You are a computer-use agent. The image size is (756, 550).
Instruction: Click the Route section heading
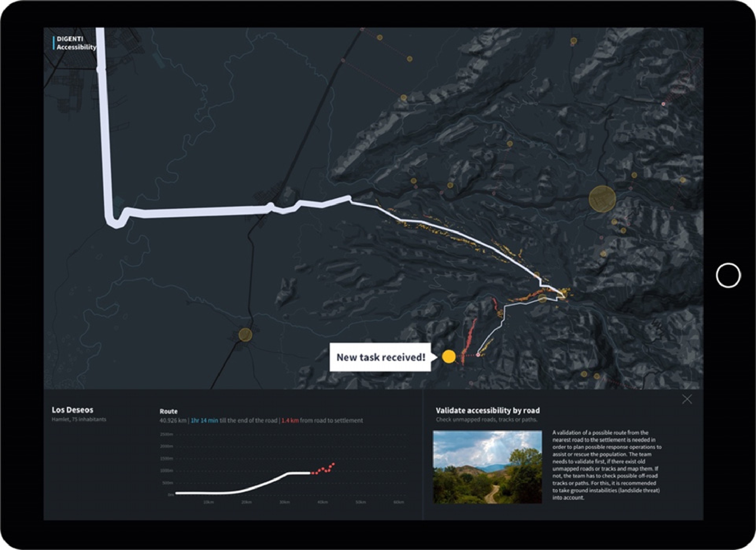(x=168, y=411)
